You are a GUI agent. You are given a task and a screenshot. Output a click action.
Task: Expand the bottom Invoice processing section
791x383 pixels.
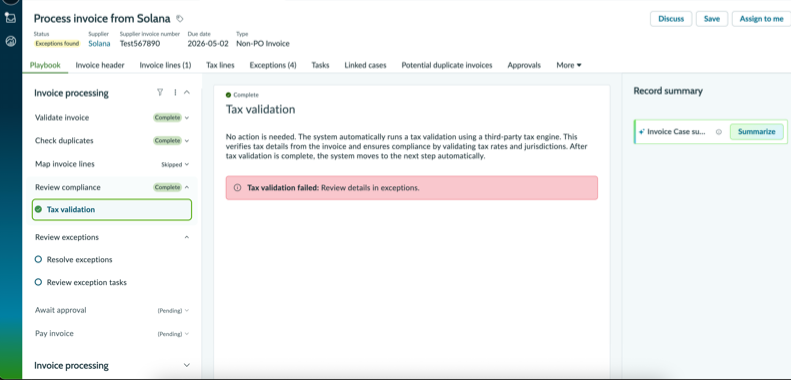coord(187,365)
